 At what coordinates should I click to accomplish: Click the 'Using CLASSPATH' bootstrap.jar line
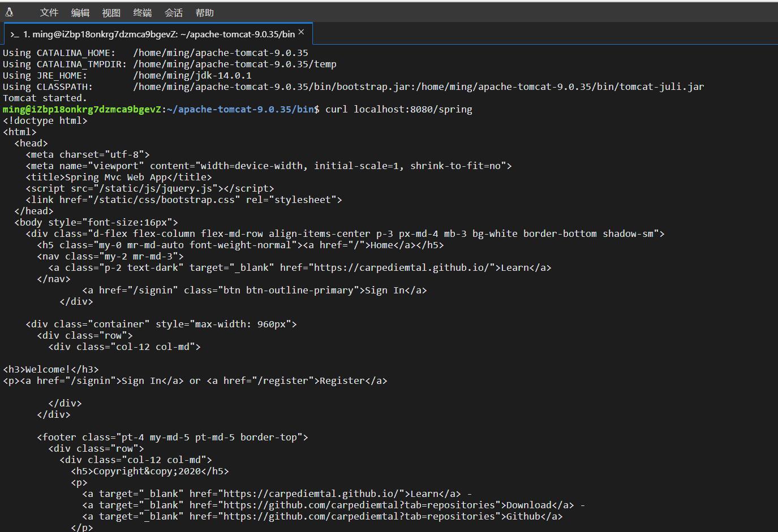point(354,86)
